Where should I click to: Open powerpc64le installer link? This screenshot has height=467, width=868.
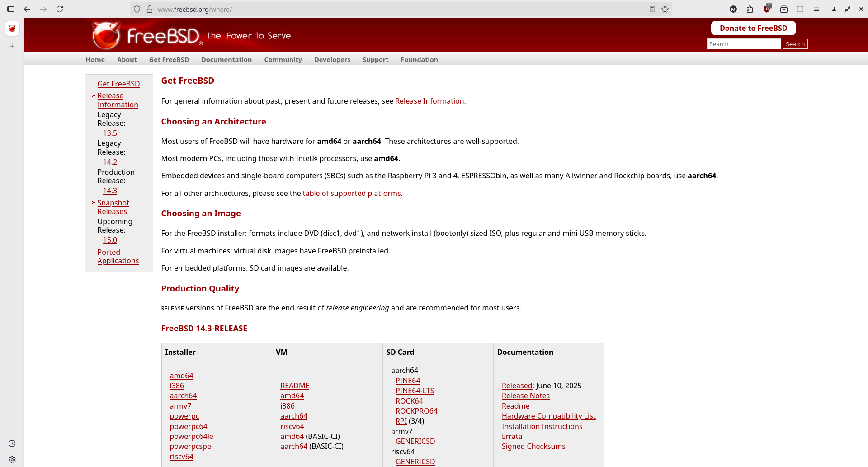[191, 436]
